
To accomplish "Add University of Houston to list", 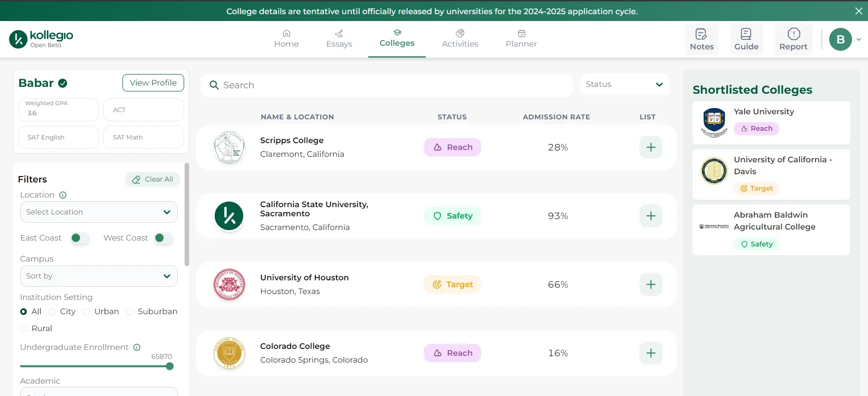I will click(651, 284).
